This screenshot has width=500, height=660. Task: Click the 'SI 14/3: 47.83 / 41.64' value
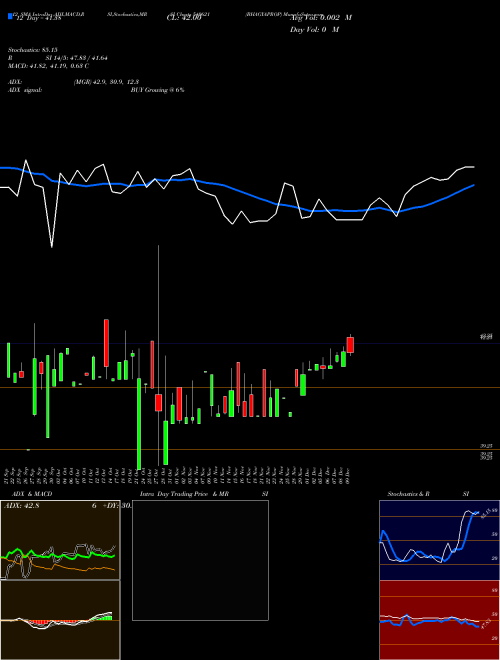[77, 58]
